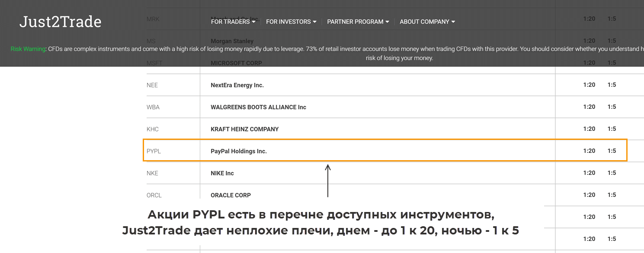Click the 1:20 leverage in PayPal row

[589, 151]
